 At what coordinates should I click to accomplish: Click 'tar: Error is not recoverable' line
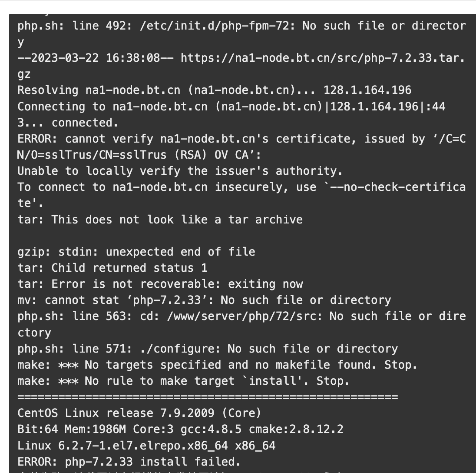coord(160,284)
